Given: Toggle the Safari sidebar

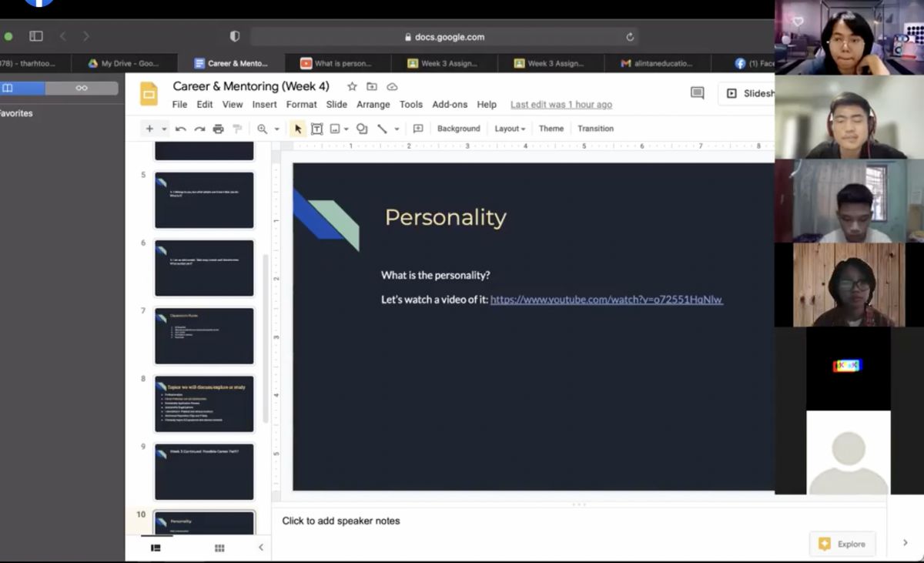Looking at the screenshot, I should click(x=36, y=36).
